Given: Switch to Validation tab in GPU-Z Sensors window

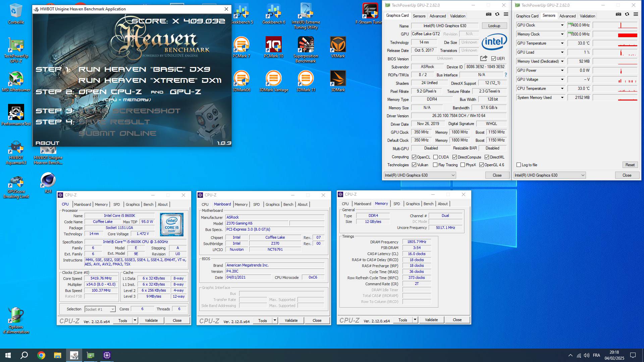Looking at the screenshot, I should pyautogui.click(x=587, y=16).
